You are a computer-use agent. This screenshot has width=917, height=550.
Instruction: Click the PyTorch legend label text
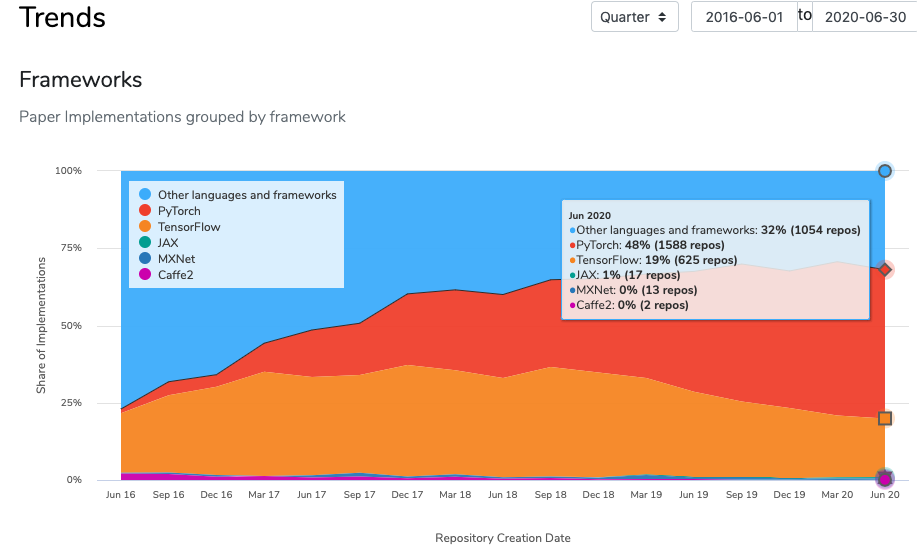point(179,211)
